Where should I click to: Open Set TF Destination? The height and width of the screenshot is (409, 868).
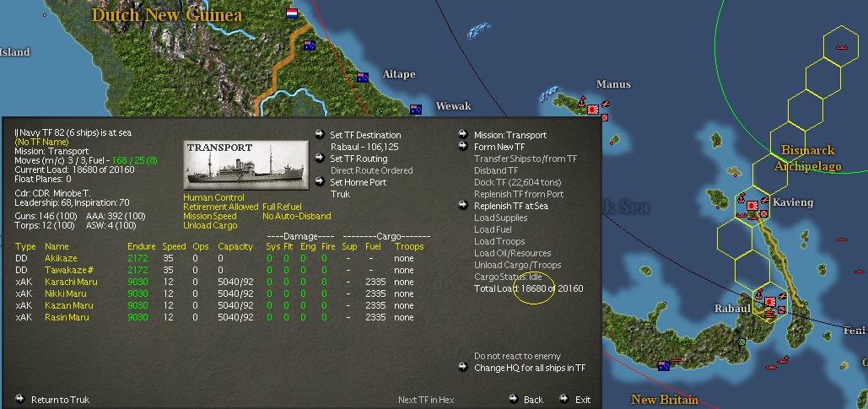coord(365,135)
